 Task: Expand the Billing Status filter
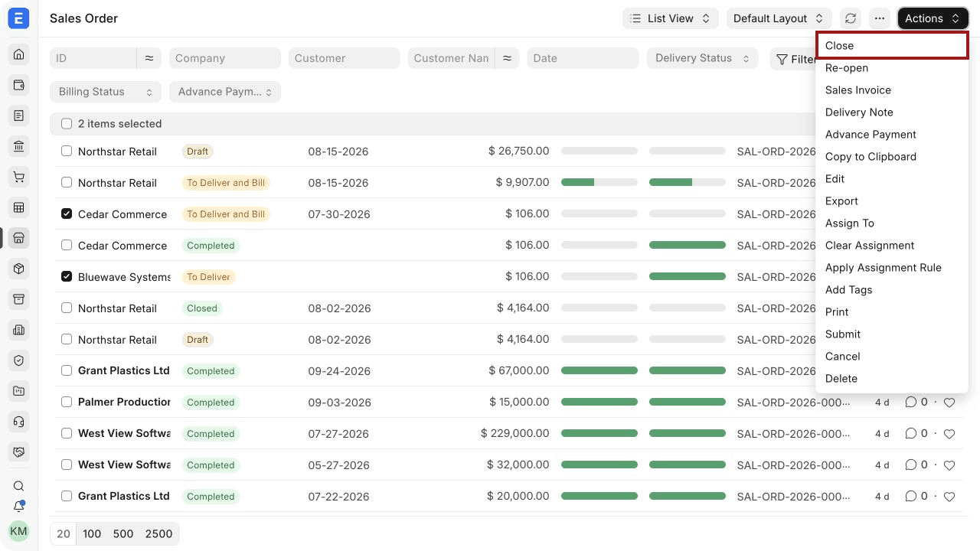106,92
